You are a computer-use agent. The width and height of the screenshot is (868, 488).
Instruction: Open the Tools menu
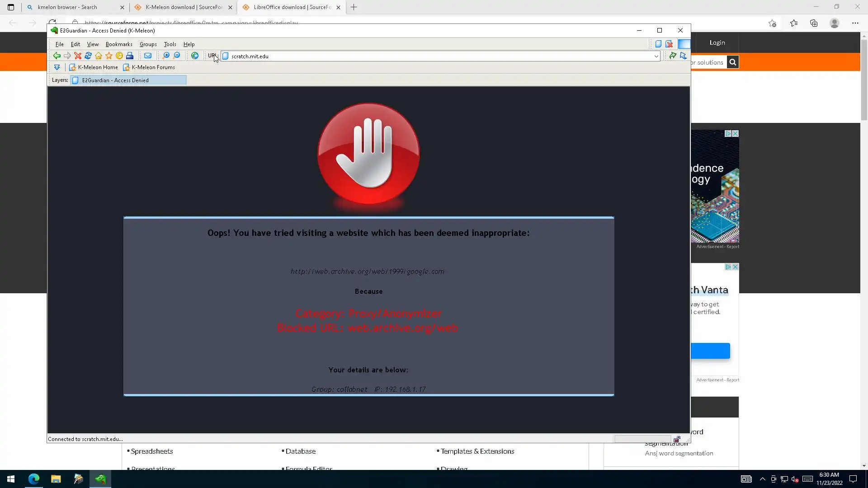coord(170,44)
